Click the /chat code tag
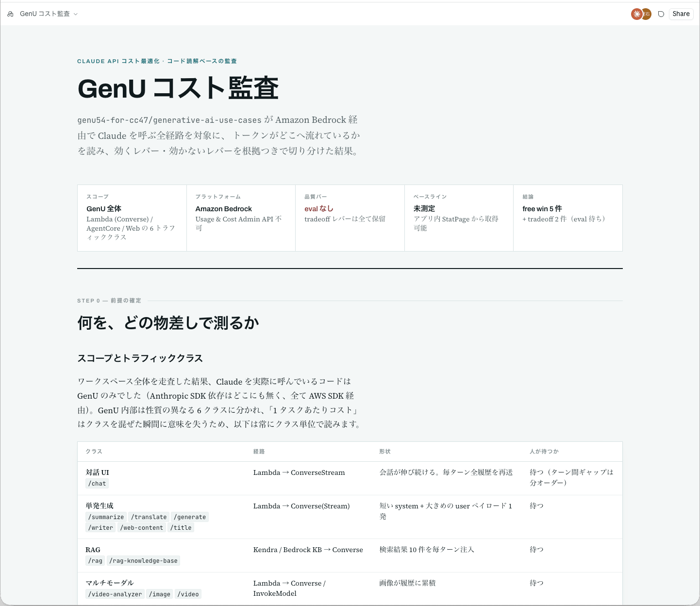This screenshot has width=700, height=606. [97, 484]
